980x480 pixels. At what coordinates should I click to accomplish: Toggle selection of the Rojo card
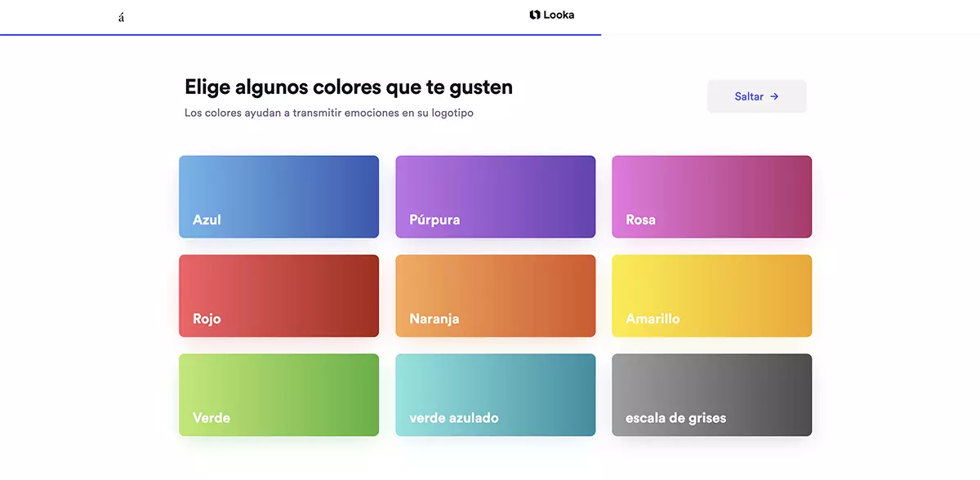click(x=278, y=296)
